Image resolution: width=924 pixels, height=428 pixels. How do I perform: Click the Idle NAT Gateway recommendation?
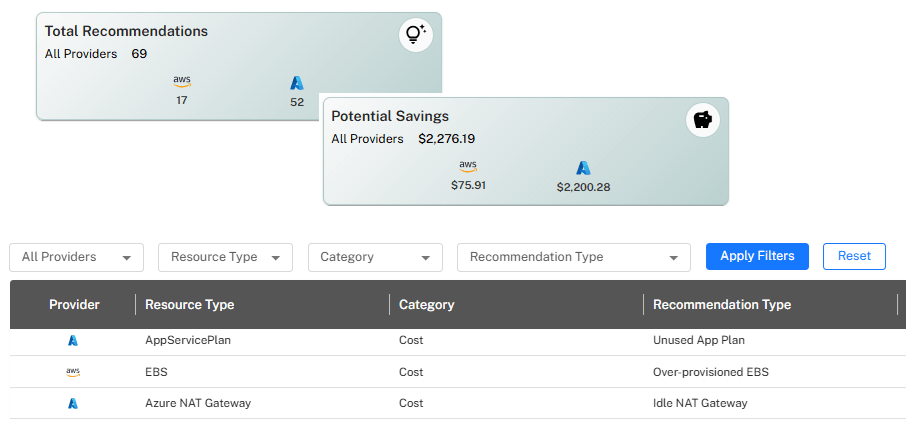click(700, 403)
